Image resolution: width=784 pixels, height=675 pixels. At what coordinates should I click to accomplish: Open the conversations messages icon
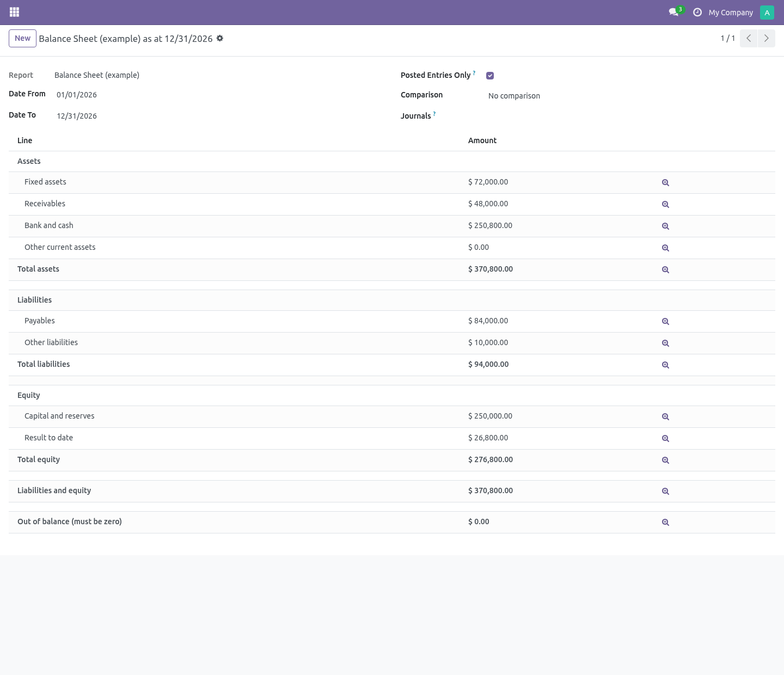click(x=674, y=12)
